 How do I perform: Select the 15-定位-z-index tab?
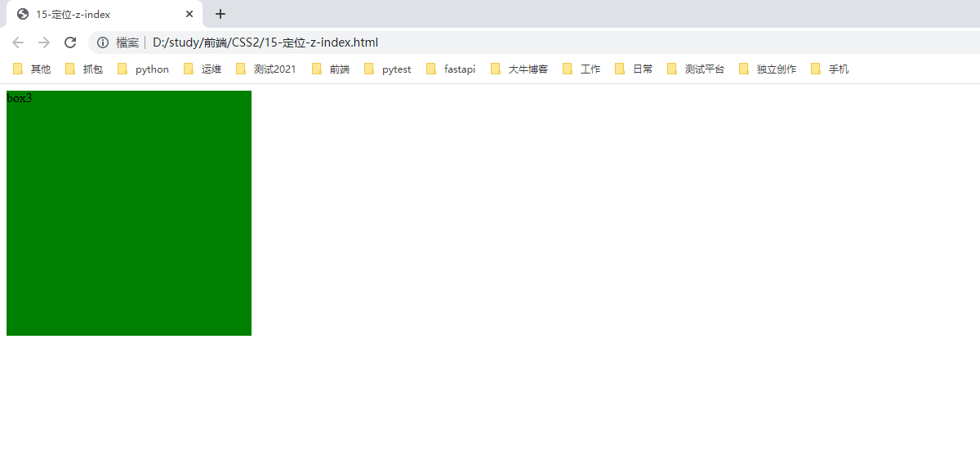tap(105, 14)
